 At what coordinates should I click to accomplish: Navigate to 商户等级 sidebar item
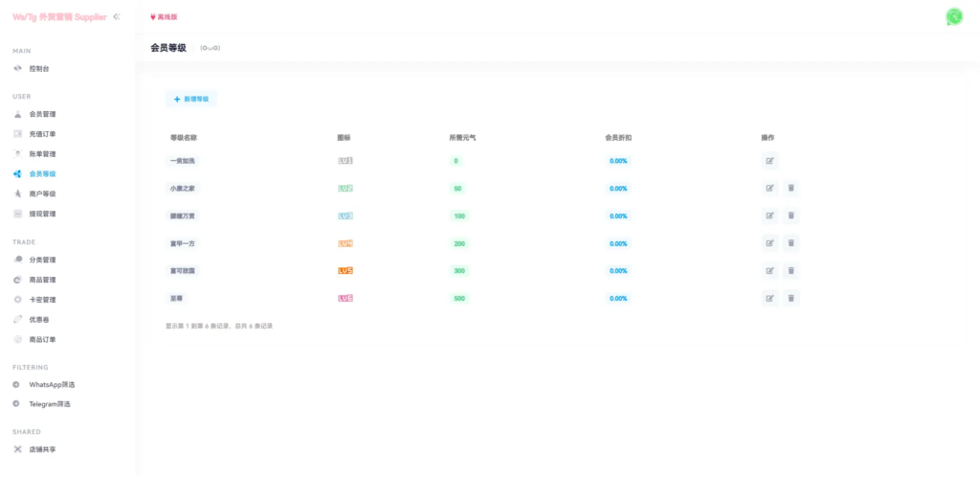42,193
